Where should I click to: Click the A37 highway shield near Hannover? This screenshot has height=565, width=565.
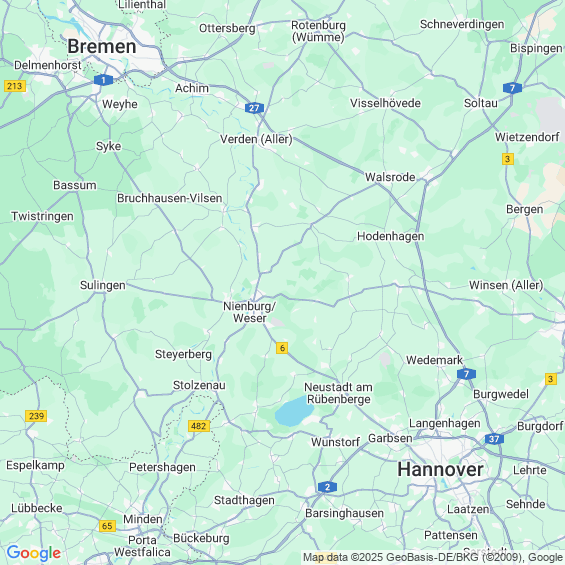pyautogui.click(x=494, y=439)
